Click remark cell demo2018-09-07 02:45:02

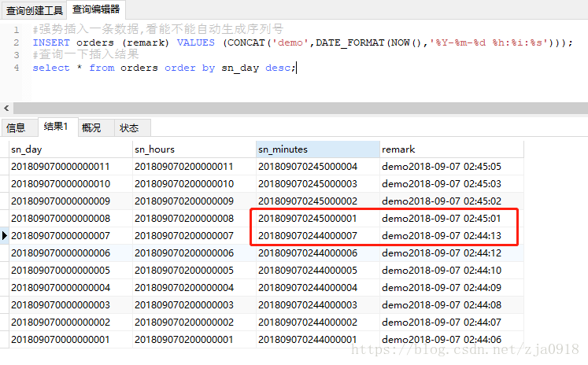tap(452, 201)
